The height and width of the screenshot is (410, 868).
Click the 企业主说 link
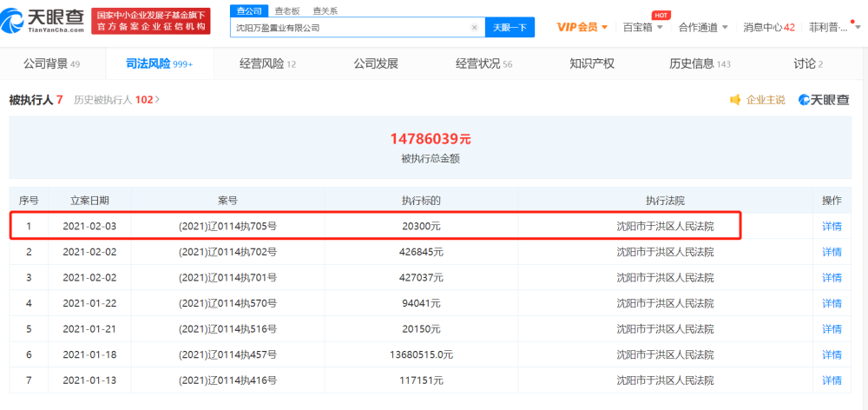766,100
